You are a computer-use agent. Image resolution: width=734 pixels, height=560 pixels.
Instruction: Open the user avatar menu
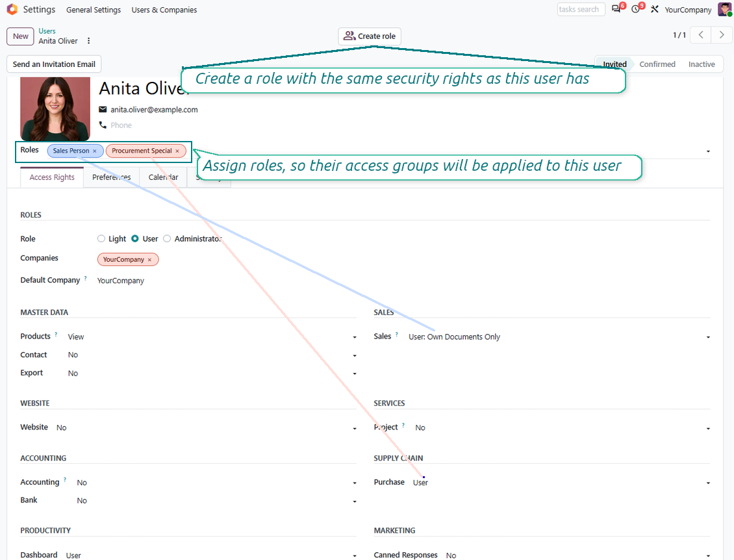(724, 9)
